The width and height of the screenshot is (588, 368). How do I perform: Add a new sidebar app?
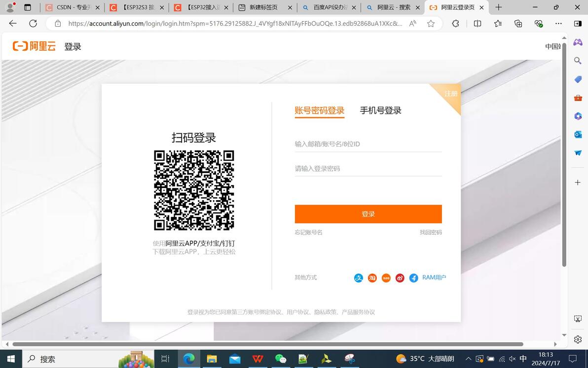pyautogui.click(x=578, y=182)
